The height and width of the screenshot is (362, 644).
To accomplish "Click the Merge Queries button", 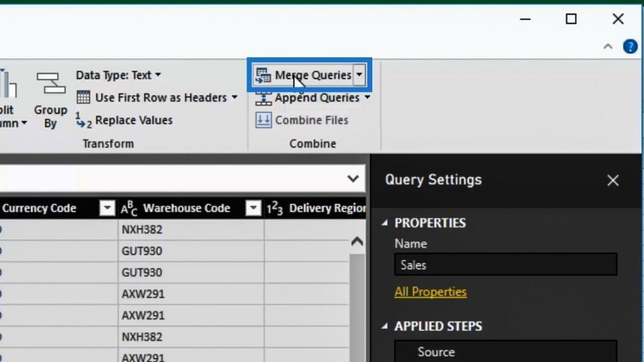I will point(303,76).
